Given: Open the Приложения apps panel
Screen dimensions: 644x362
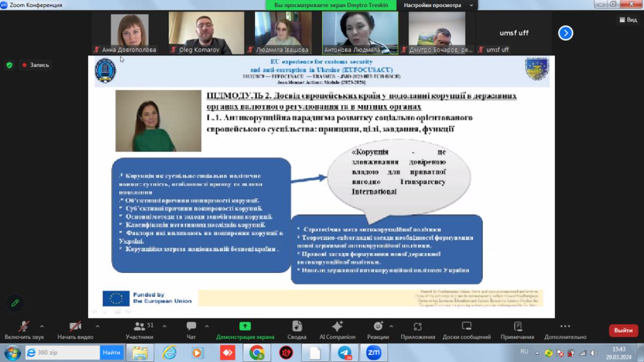Looking at the screenshot, I should (418, 329).
